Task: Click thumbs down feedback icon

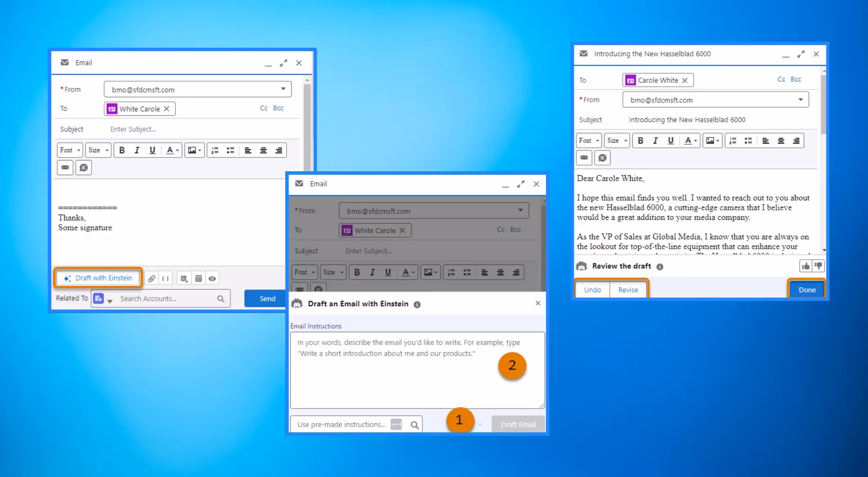Action: click(818, 266)
